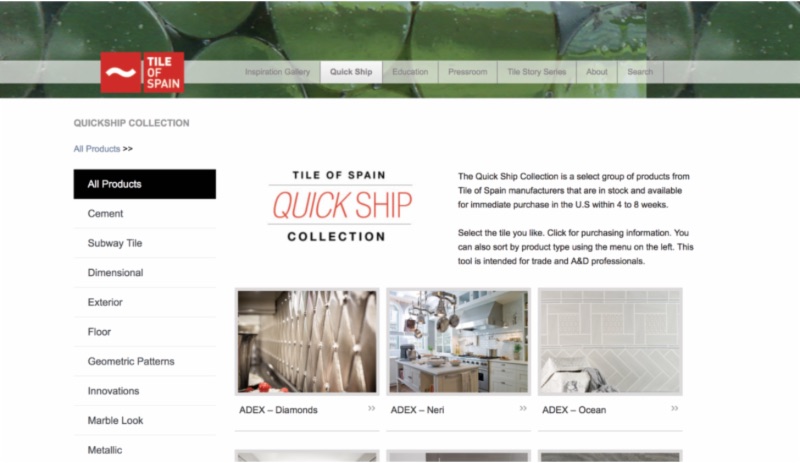Click the chevron arrow beside ADEX – Neri
Screen dimensions: 800x463
(x=523, y=408)
